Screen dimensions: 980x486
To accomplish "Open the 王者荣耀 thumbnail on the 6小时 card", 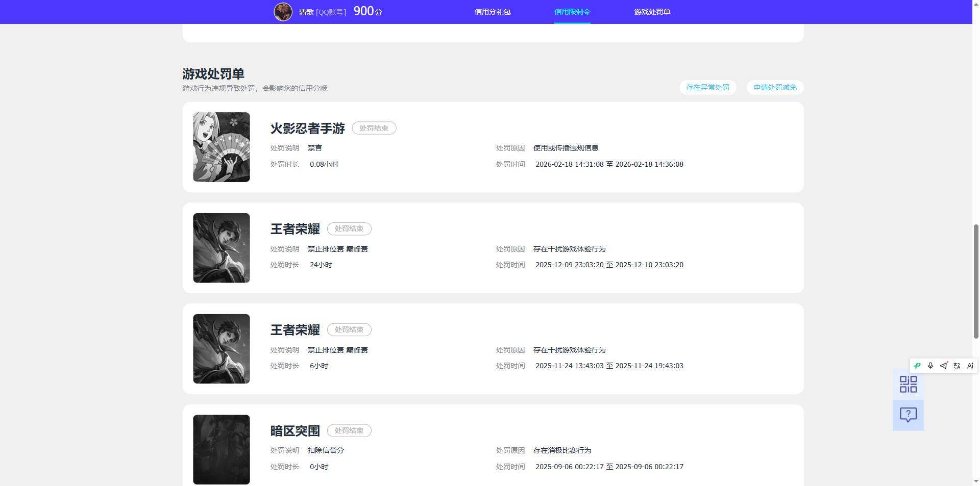I will [x=222, y=349].
